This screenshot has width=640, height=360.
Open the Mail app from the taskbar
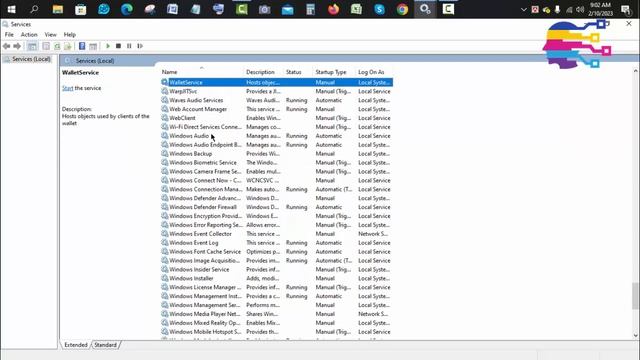(287, 9)
